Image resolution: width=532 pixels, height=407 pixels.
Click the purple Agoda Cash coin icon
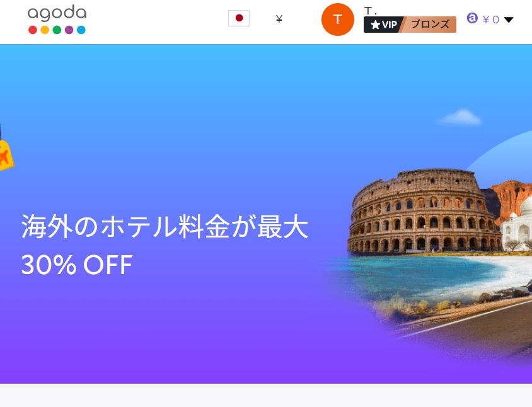(472, 18)
